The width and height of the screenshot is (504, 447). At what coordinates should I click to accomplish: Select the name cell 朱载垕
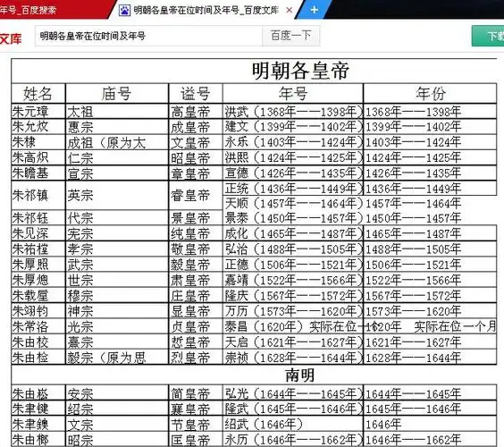[x=38, y=295]
